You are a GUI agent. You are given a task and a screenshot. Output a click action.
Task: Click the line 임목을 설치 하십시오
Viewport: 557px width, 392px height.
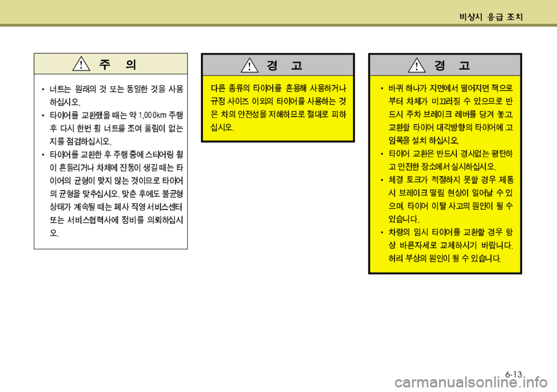point(424,140)
